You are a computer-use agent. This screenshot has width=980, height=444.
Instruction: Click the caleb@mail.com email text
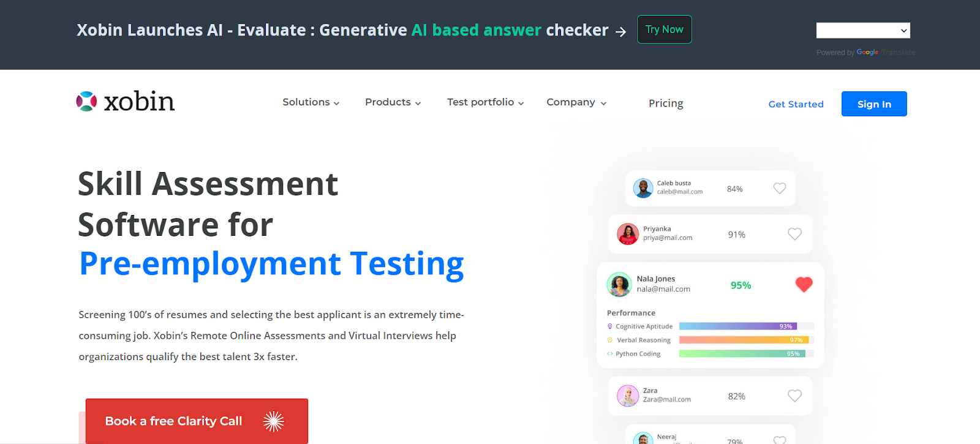tap(680, 192)
